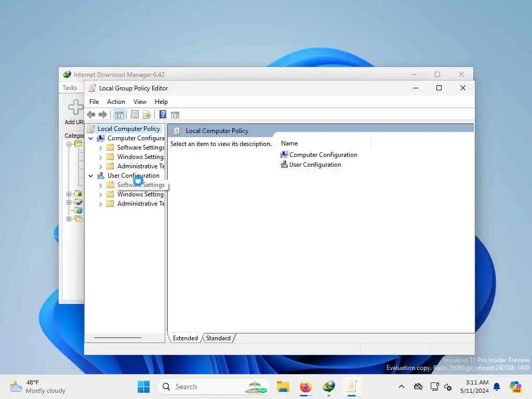Open the File menu in Policy Editor
This screenshot has height=399, width=532.
click(x=94, y=102)
